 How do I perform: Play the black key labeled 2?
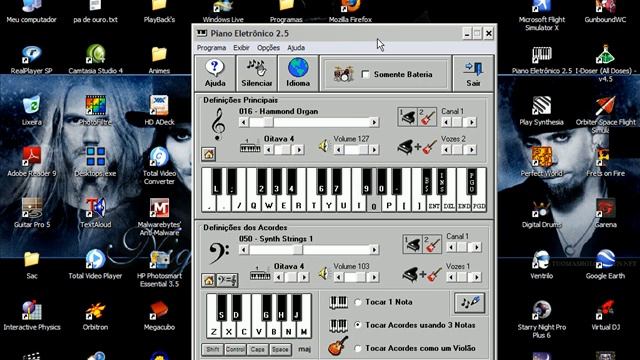[262, 182]
